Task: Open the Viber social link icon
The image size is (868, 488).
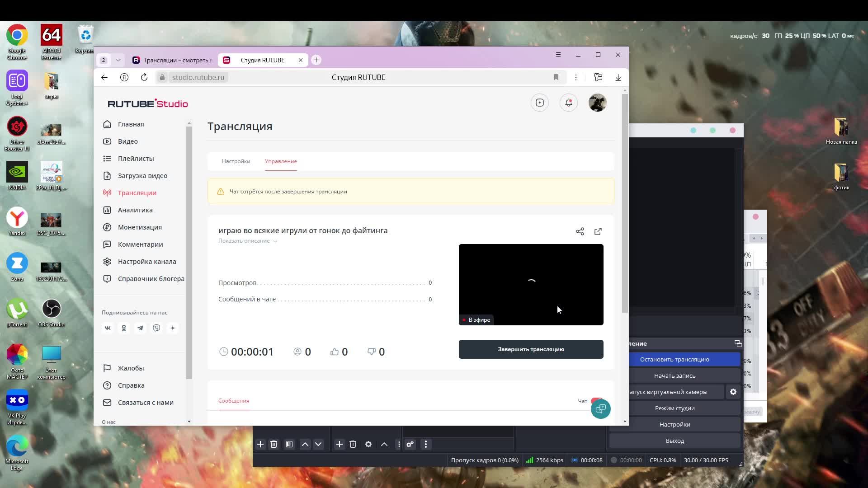Action: pos(156,328)
